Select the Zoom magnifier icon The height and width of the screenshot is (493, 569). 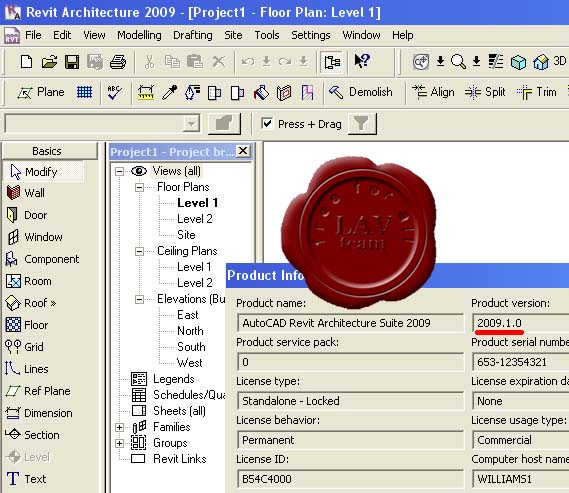pyautogui.click(x=458, y=62)
